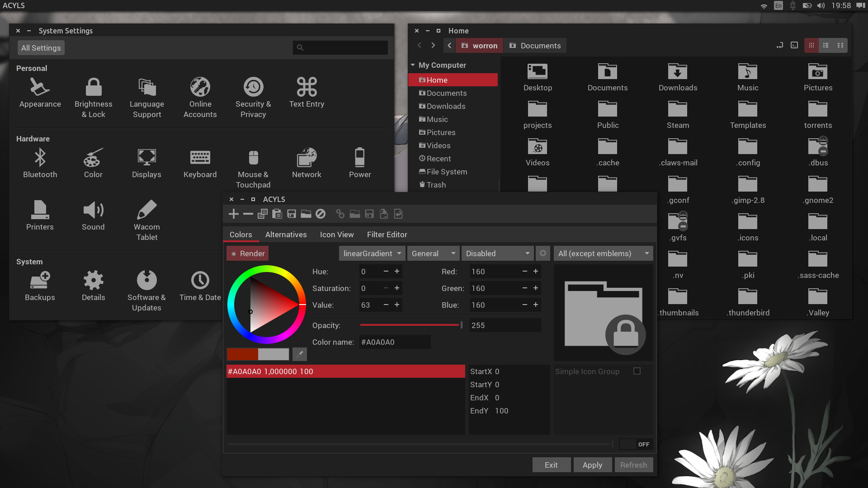
Task: Pick a color with the eyedropper icon
Action: pyautogui.click(x=300, y=354)
